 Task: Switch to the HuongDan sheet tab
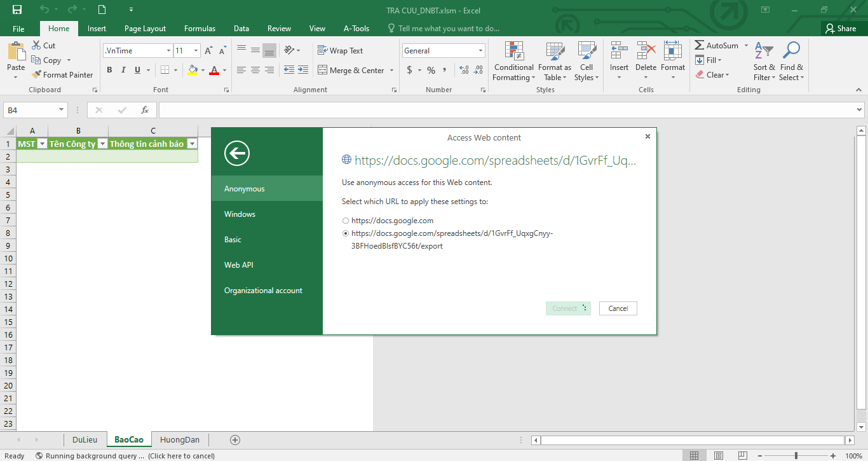[x=180, y=439]
